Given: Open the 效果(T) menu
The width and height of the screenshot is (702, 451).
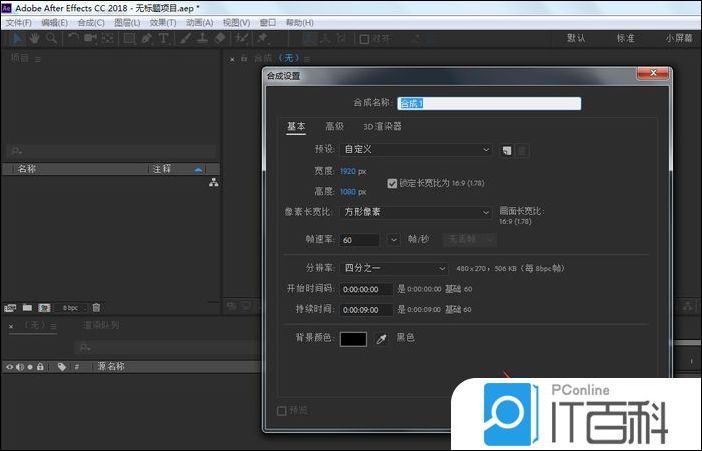Looking at the screenshot, I should pyautogui.click(x=161, y=22).
